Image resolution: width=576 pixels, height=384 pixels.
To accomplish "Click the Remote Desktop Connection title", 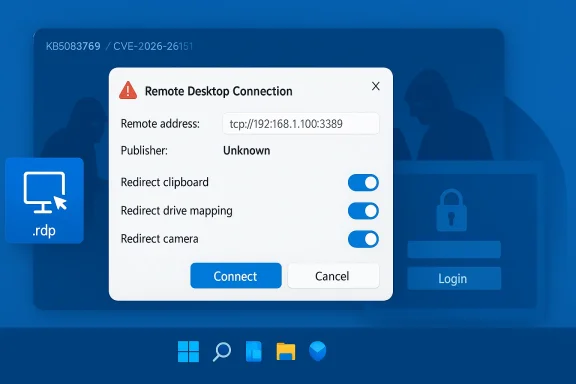I will [219, 91].
